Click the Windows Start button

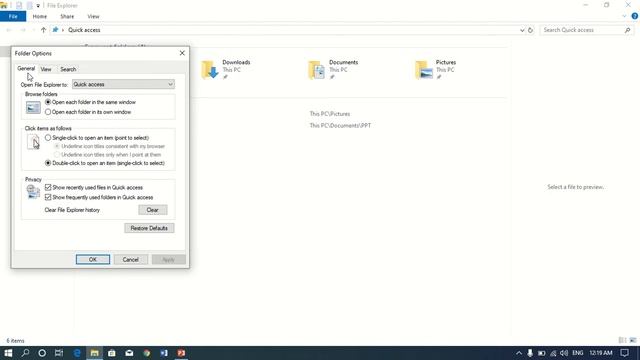8,353
